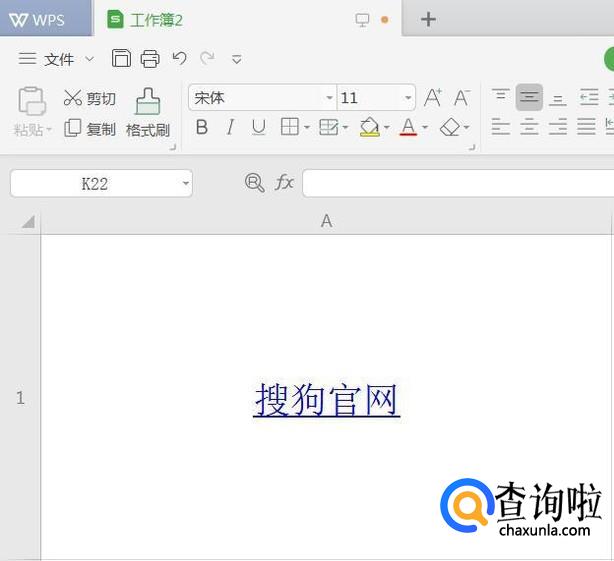Click the Print icon

150,59
